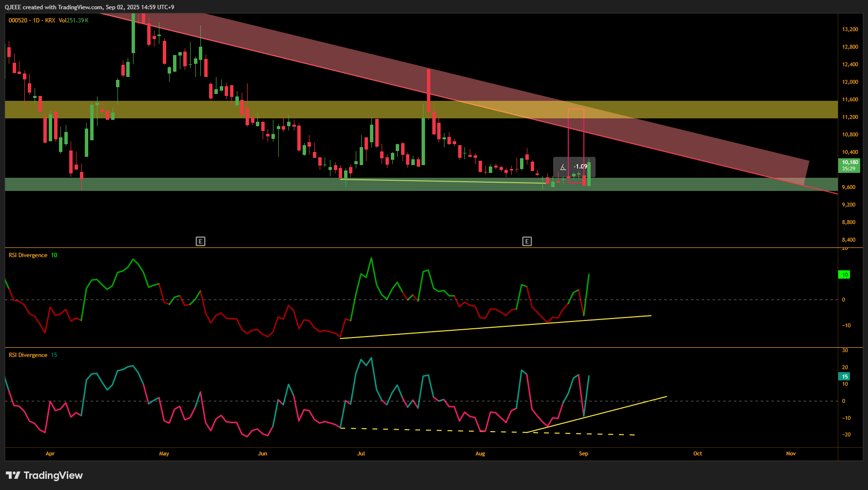Screen dimensions: 868x490
Task: Click the 11,200 price scale label
Action: pyautogui.click(x=850, y=117)
